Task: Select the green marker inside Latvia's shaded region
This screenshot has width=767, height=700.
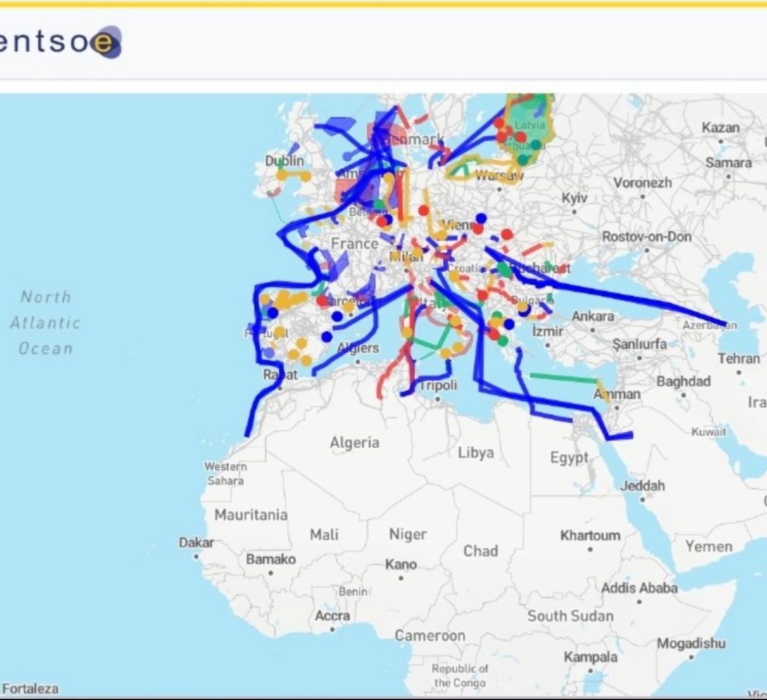Action: click(x=536, y=145)
